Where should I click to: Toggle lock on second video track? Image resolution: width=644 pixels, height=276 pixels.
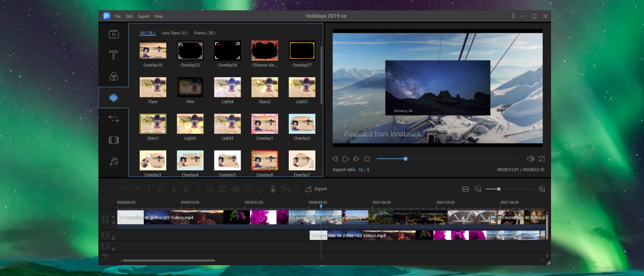click(x=114, y=238)
